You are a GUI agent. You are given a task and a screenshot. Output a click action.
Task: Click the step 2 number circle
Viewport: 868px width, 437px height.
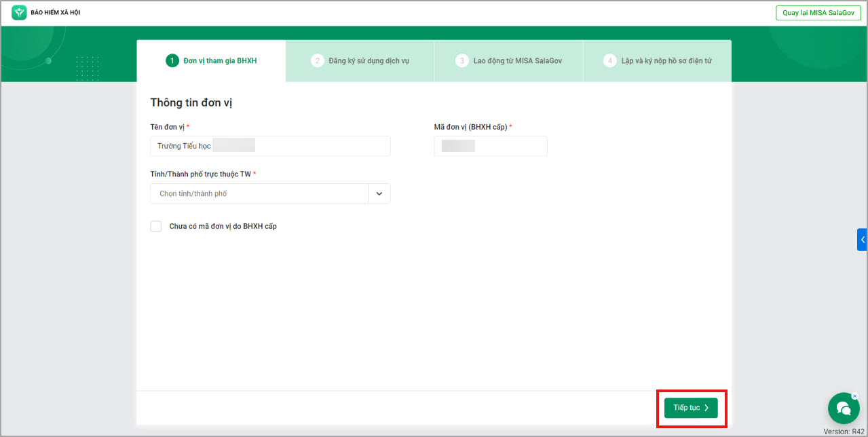pos(317,61)
